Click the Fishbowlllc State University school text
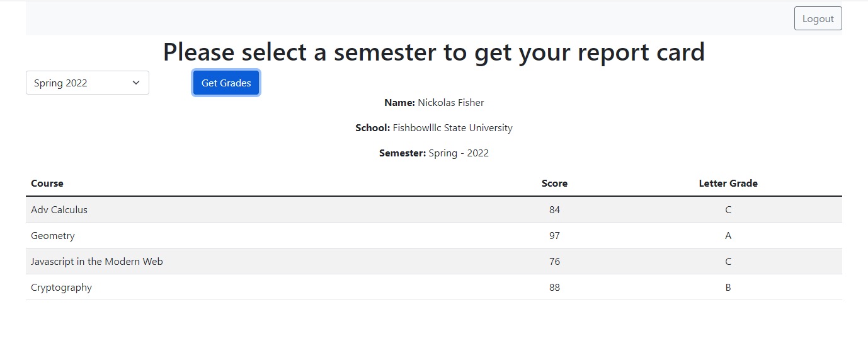868x362 pixels. tap(452, 127)
